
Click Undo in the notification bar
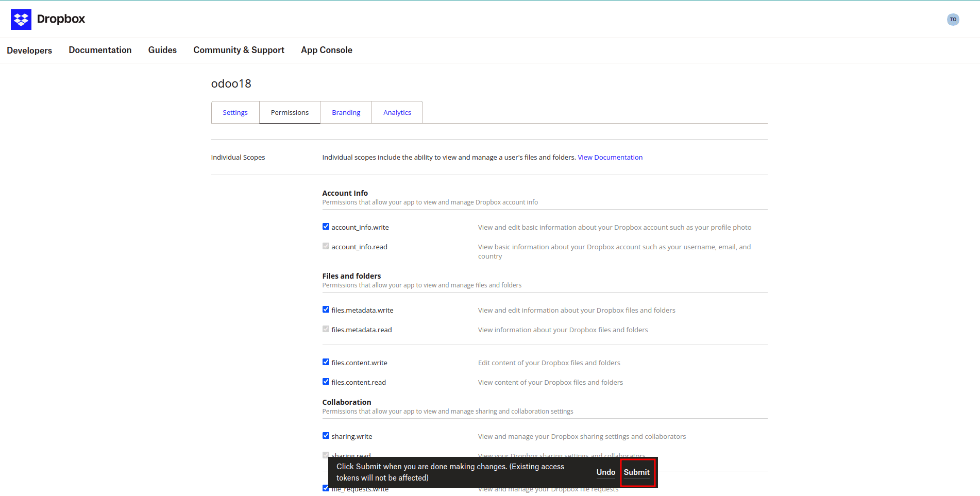point(605,472)
